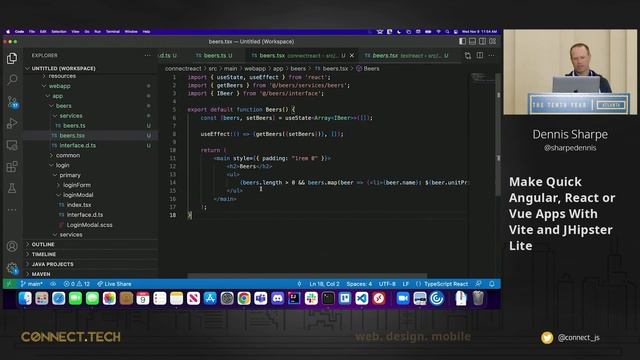Screen dimensions: 640x360
Task: Go to line via Ln 18, Col 2
Action: point(324,284)
